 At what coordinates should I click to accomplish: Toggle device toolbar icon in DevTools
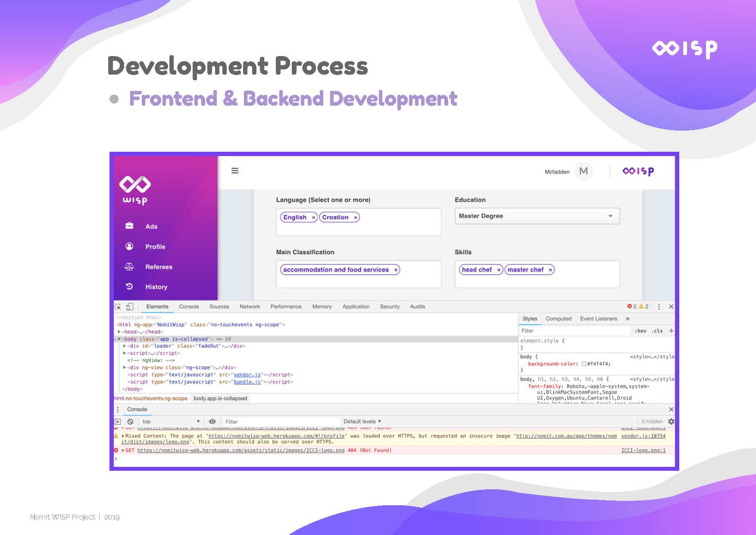(130, 307)
